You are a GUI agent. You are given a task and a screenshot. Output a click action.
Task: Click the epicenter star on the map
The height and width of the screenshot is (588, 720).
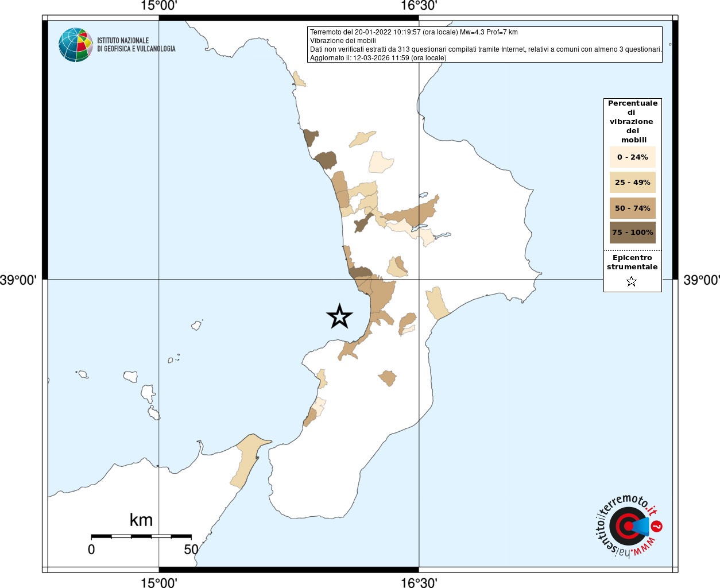pyautogui.click(x=339, y=316)
